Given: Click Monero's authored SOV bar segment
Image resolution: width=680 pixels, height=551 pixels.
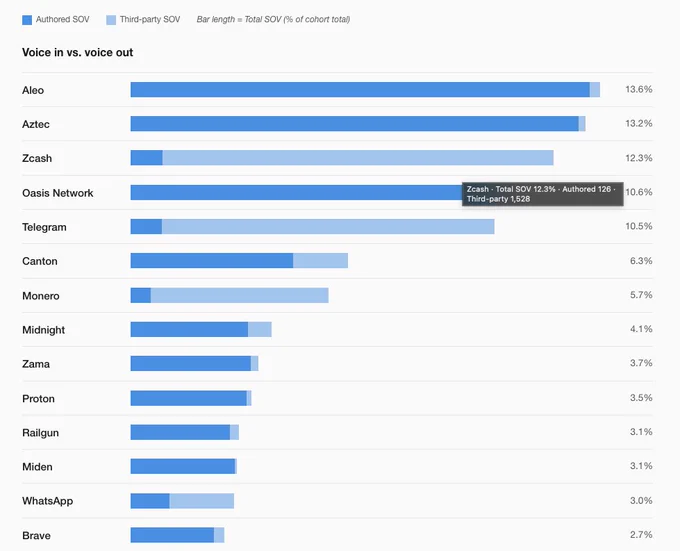Looking at the screenshot, I should pyautogui.click(x=141, y=295).
